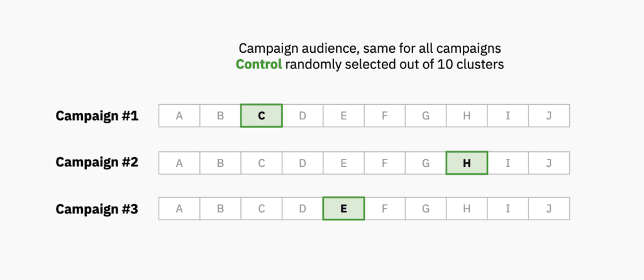This screenshot has height=280, width=644.
Task: Select cluster H in Campaign #3 row
Action: 467,208
